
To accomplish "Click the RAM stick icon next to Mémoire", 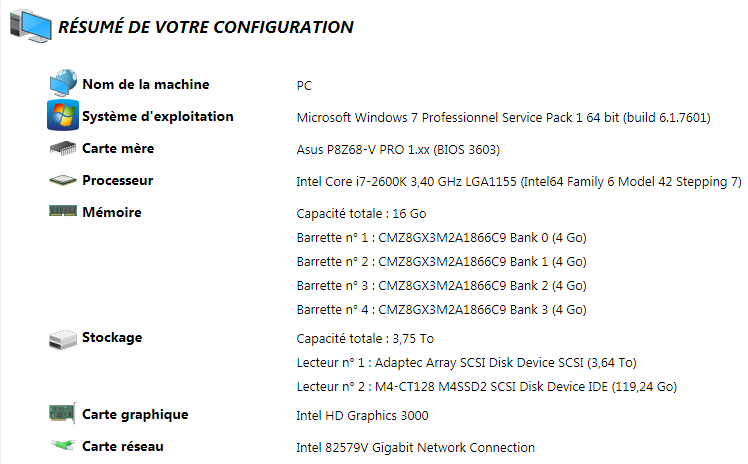I will point(63,211).
